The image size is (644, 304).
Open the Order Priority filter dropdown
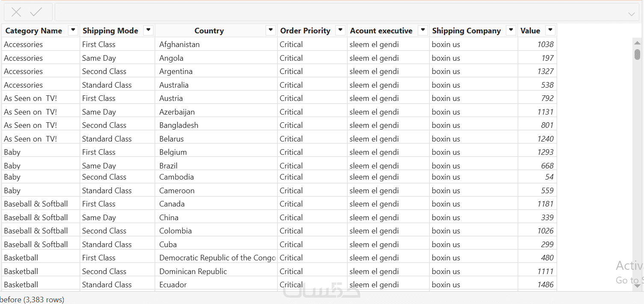click(340, 30)
